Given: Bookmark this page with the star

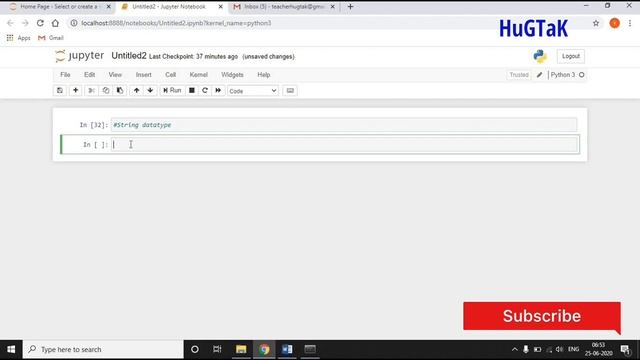Looking at the screenshot, I should (x=596, y=23).
